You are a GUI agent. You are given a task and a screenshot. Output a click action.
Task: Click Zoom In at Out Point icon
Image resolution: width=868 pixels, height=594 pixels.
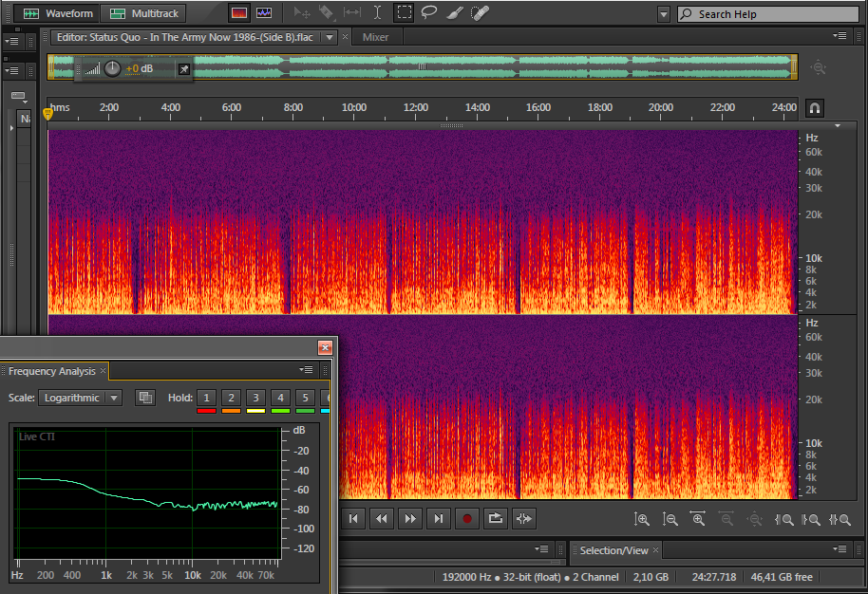pyautogui.click(x=812, y=519)
